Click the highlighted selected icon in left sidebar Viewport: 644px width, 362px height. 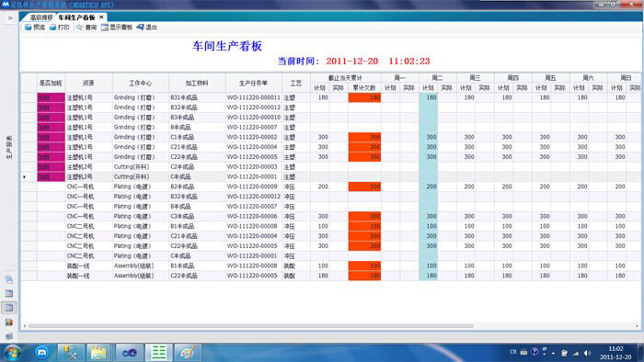[x=8, y=308]
